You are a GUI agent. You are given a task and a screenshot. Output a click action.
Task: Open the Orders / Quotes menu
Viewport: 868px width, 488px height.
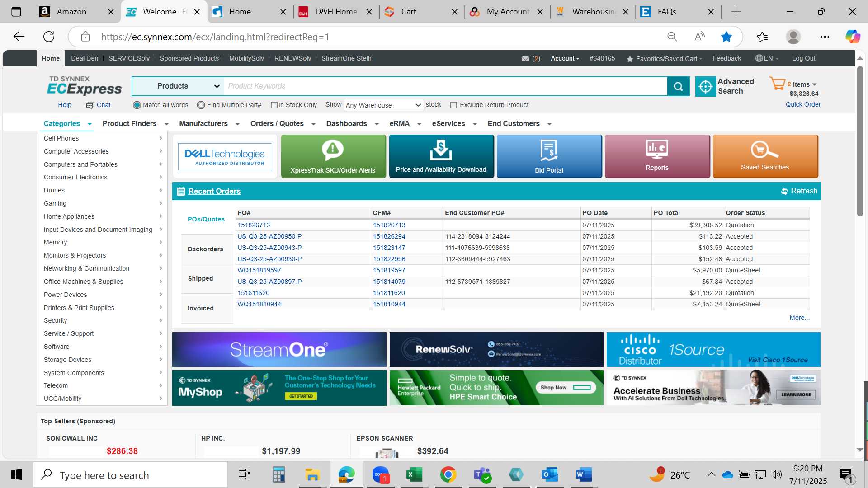(x=283, y=124)
